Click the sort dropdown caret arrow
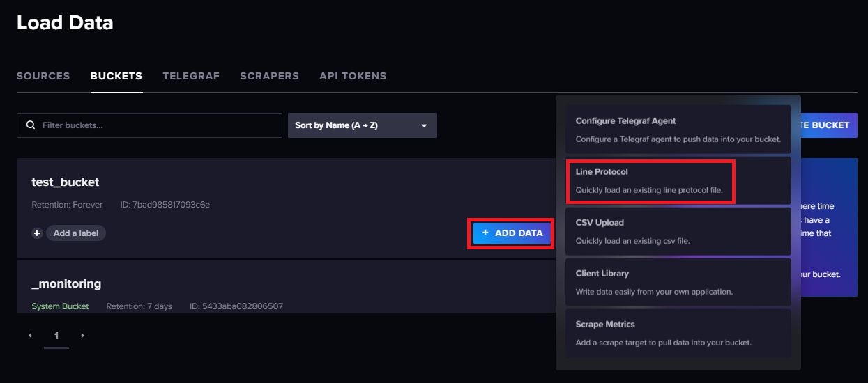868x383 pixels. 424,126
